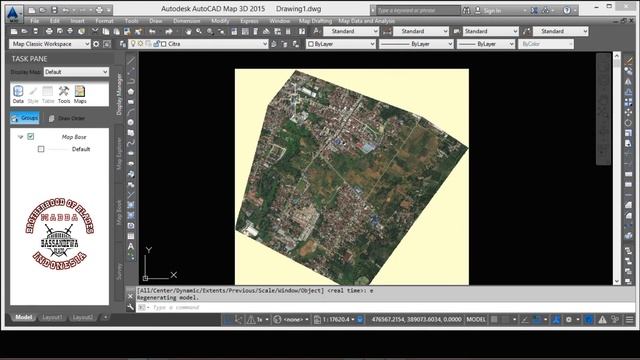Open Workspace Settings gear icon
Image resolution: width=640 pixels, height=360 pixels.
[96, 44]
